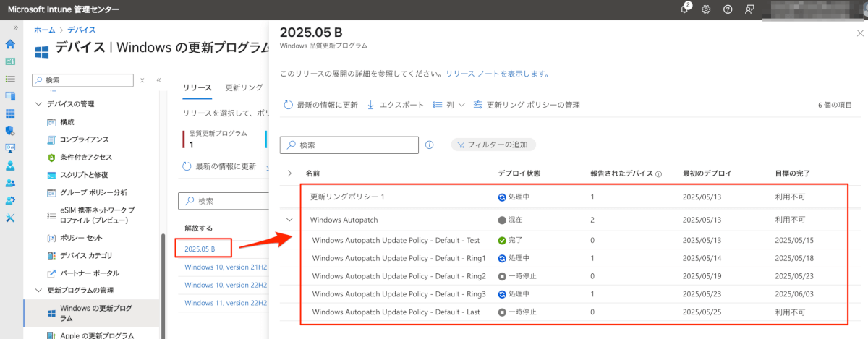Collapse the 更新プログラムの管理 section
Viewport: 868px width, 339px height.
coord(39,291)
